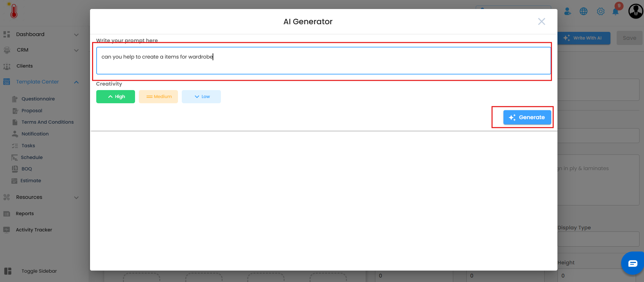Image resolution: width=644 pixels, height=282 pixels.
Task: Click the Clients group icon
Action: [x=7, y=66]
